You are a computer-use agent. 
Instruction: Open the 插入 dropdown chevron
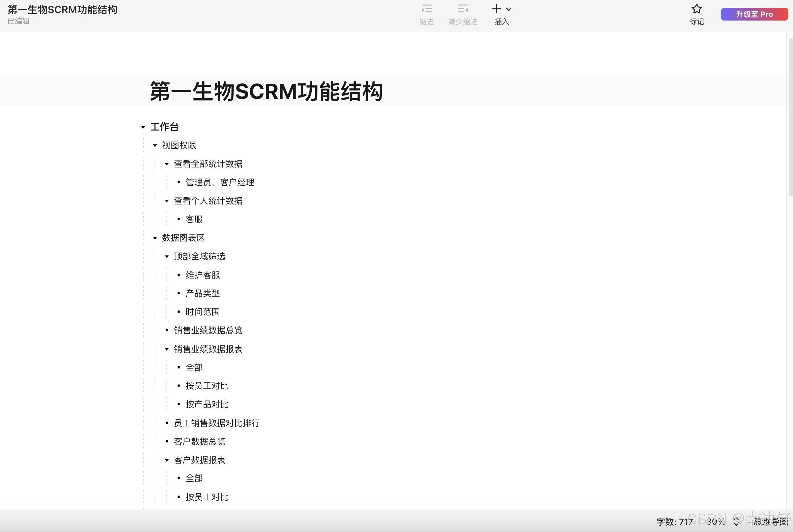coord(508,9)
